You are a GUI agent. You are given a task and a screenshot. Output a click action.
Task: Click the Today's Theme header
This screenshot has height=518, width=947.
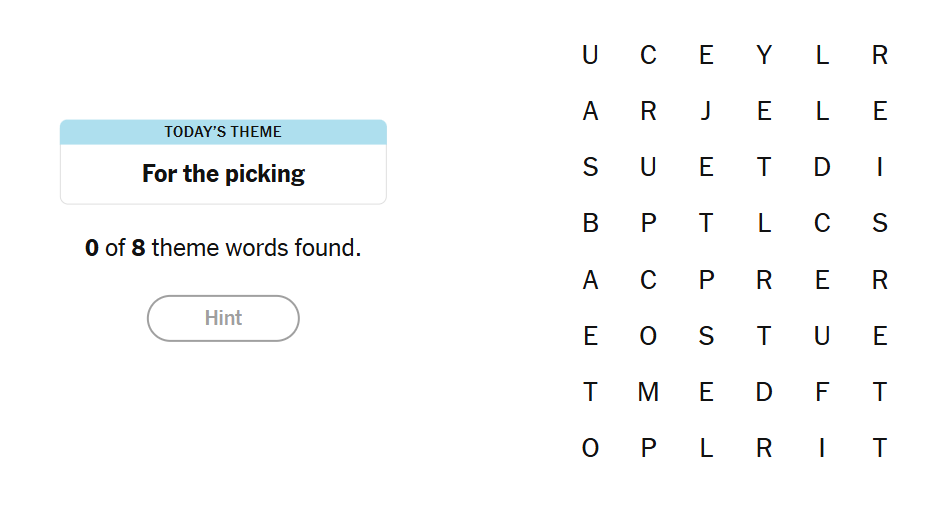pos(223,132)
